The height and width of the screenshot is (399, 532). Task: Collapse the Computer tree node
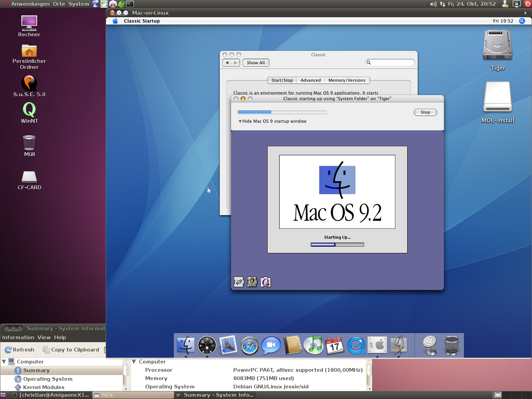click(x=4, y=361)
